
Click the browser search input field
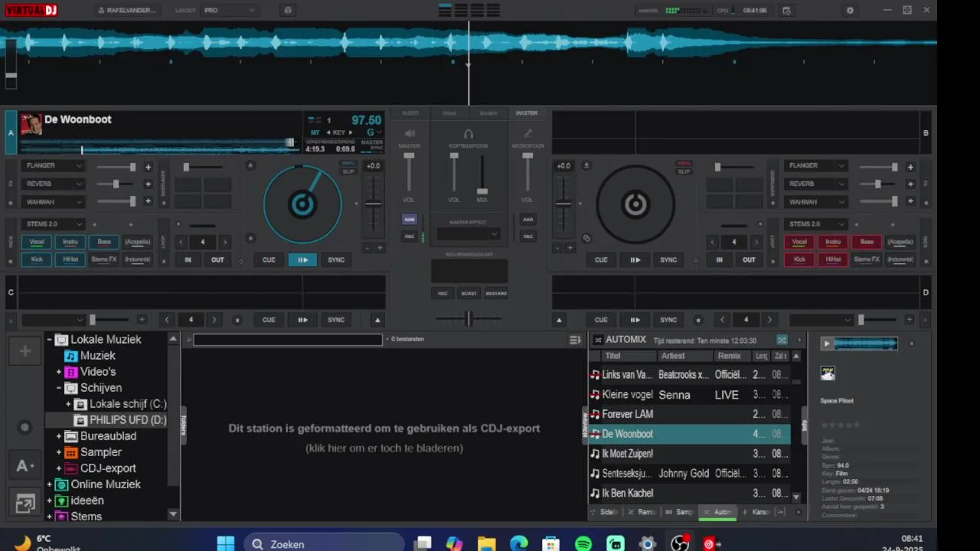pos(287,340)
